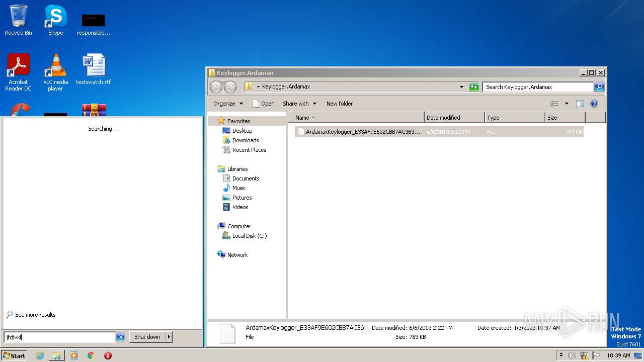Viewport: 644px width, 362px height.
Task: Select Libraries in navigation pane
Action: [237, 169]
